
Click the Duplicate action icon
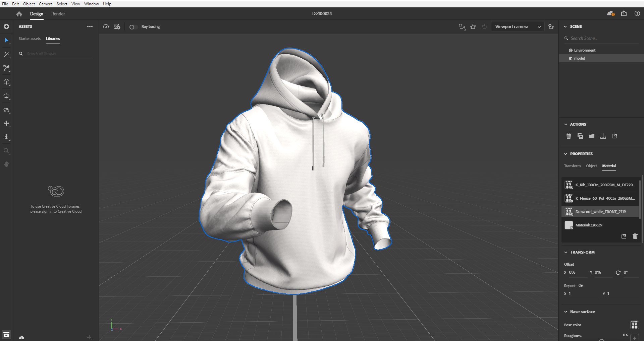(x=580, y=136)
